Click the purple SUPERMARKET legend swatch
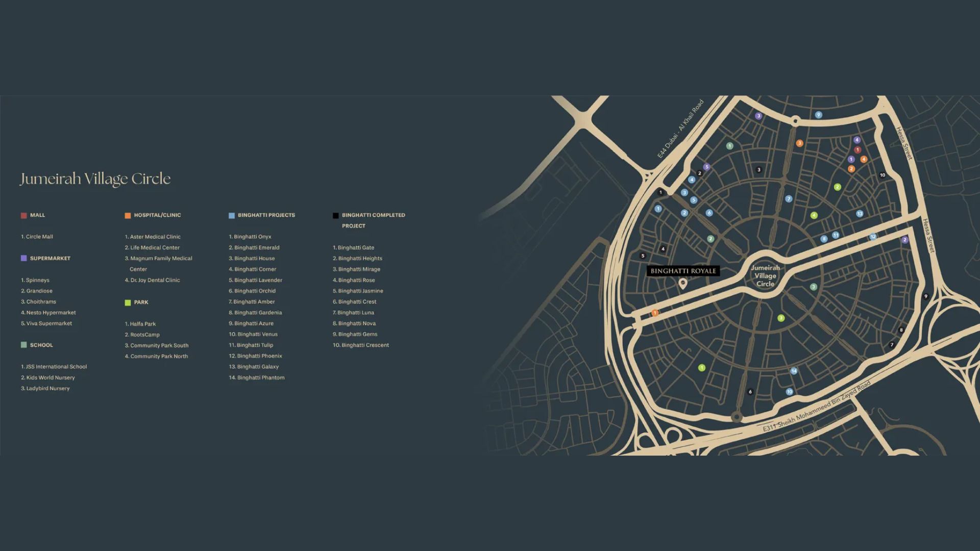 (23, 258)
